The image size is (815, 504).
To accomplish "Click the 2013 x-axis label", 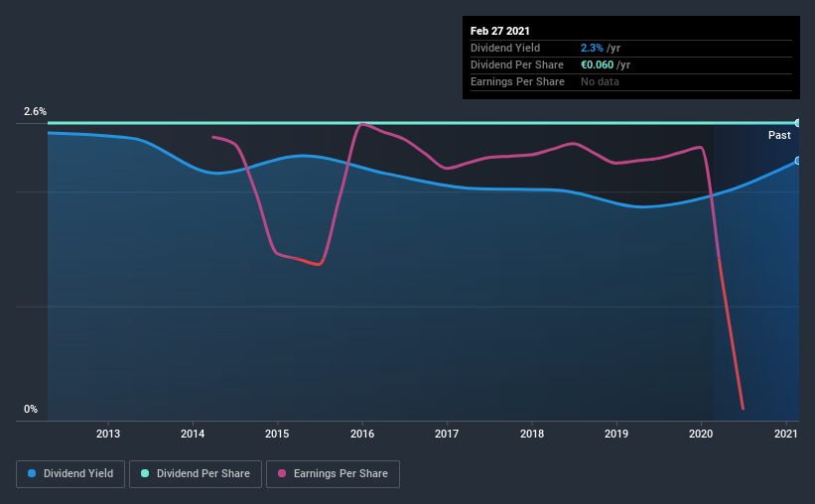I will tap(108, 434).
